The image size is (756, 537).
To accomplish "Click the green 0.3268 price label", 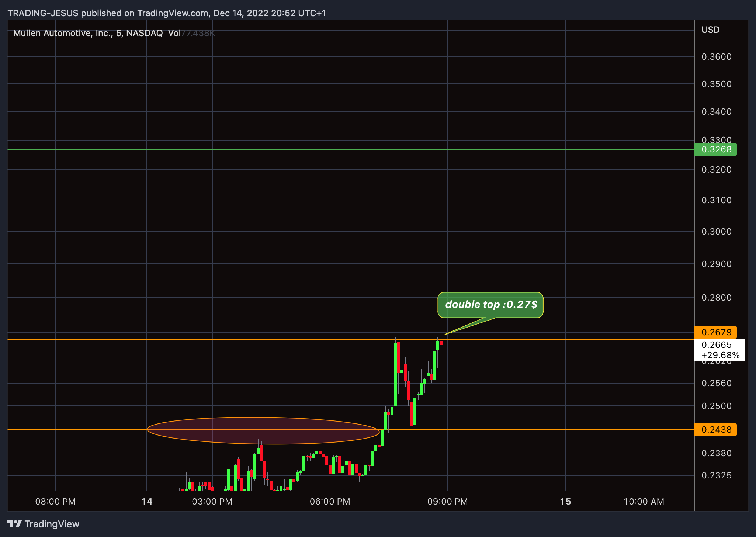I will 715,149.
